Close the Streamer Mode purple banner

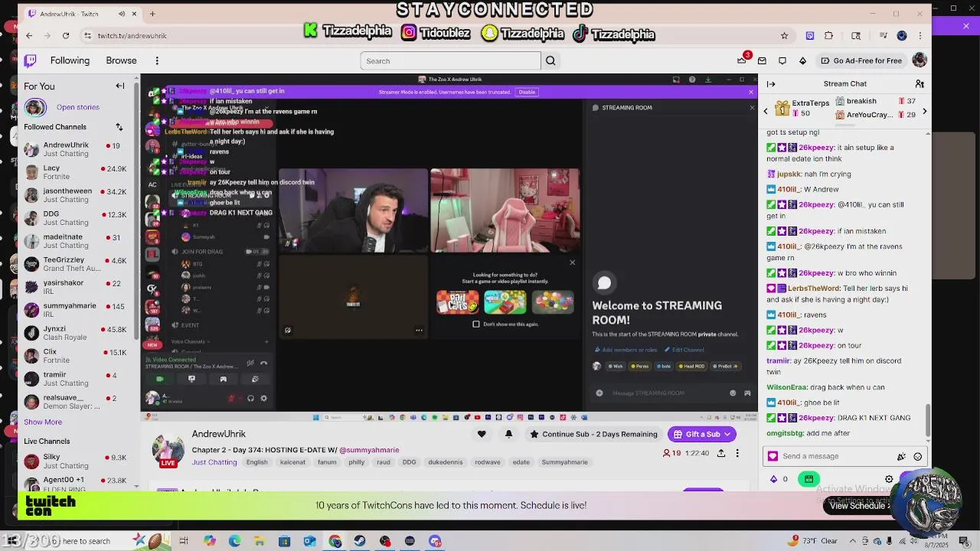750,92
